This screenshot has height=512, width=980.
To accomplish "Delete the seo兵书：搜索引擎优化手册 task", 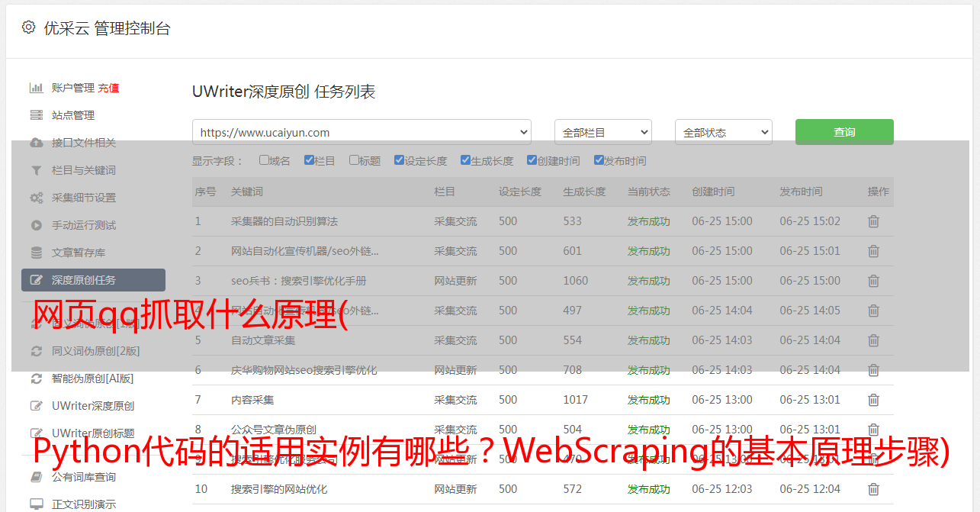I will click(x=873, y=281).
